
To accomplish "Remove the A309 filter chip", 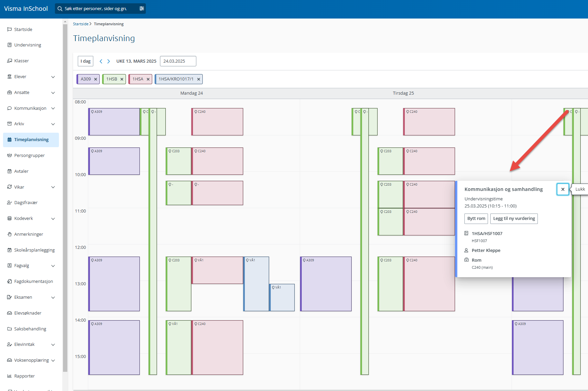I will point(96,79).
